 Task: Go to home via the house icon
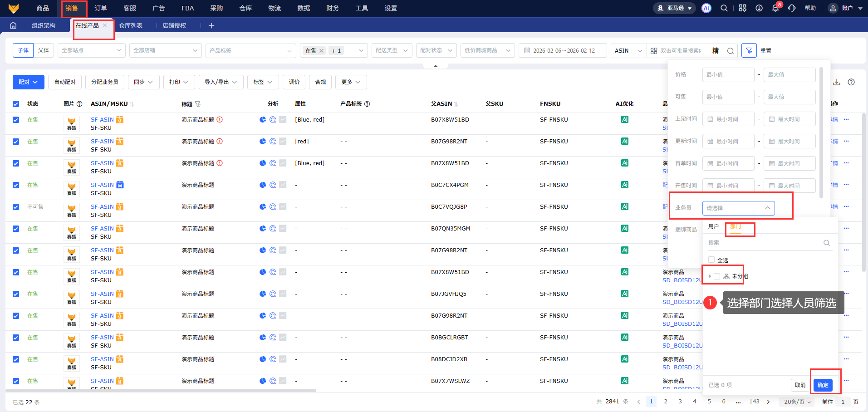tap(13, 25)
